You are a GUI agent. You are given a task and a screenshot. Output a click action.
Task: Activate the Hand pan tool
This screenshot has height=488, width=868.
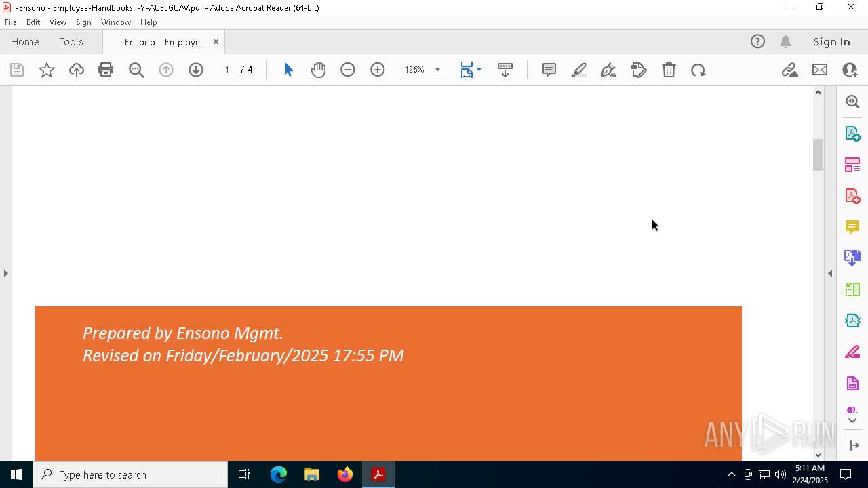point(318,70)
